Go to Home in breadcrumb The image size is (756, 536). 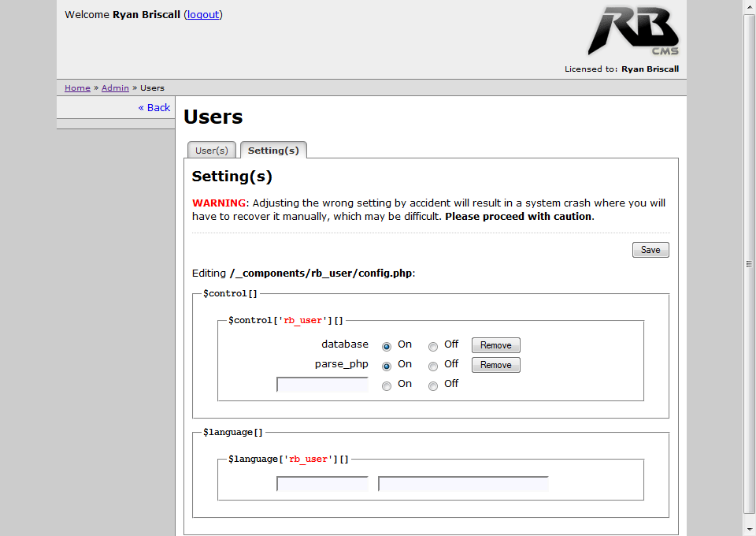(x=77, y=88)
